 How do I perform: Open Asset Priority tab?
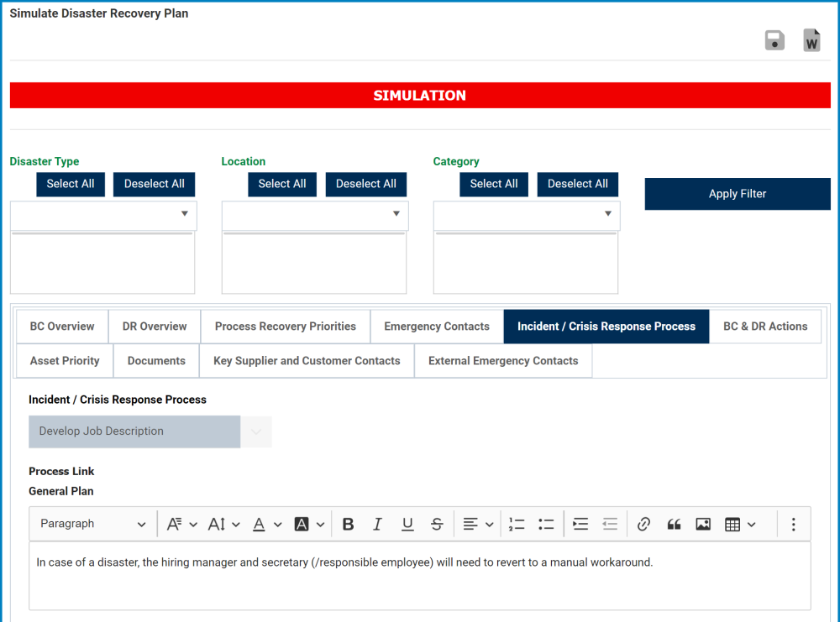click(65, 361)
